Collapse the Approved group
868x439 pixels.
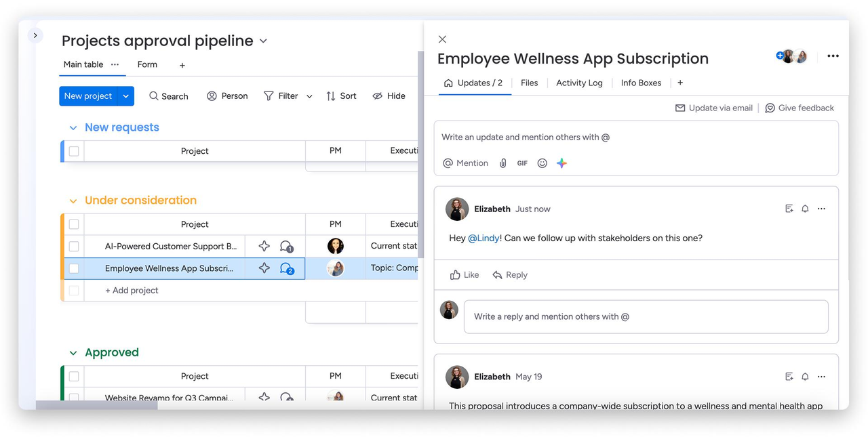tap(73, 353)
